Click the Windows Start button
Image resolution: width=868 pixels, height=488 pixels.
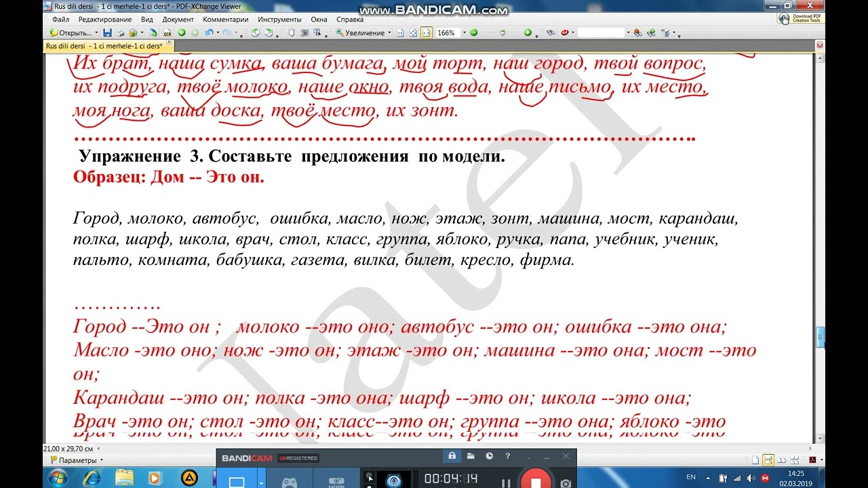point(58,478)
